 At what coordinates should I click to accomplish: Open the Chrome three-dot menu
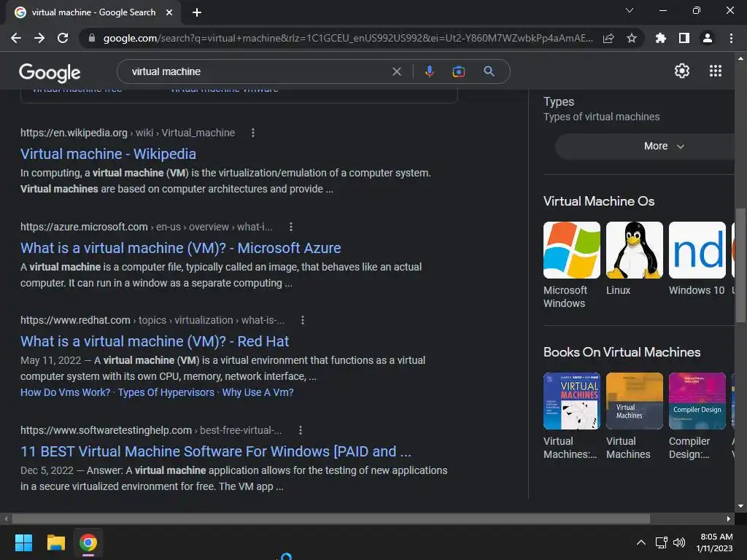731,38
